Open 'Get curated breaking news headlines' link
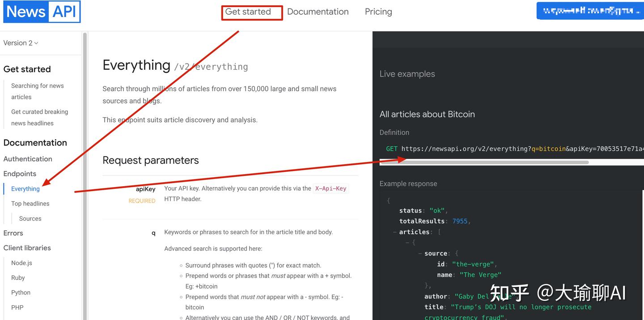The image size is (644, 320). click(39, 117)
